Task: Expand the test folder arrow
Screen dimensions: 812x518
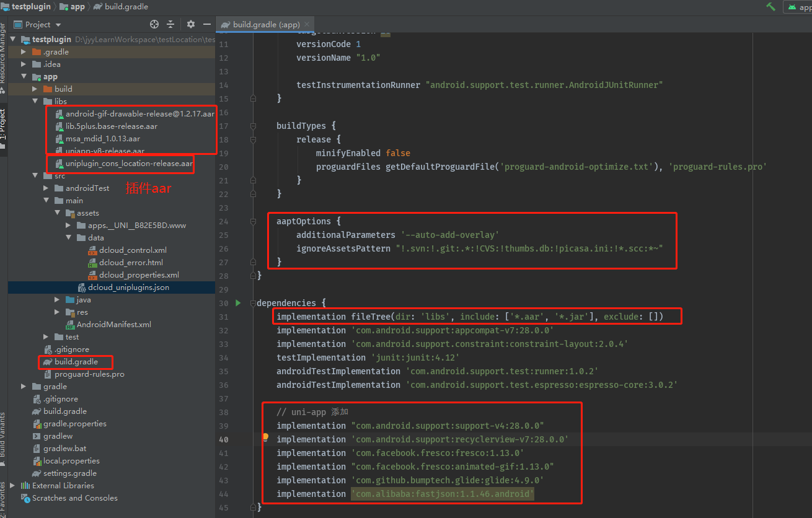Action: point(46,337)
